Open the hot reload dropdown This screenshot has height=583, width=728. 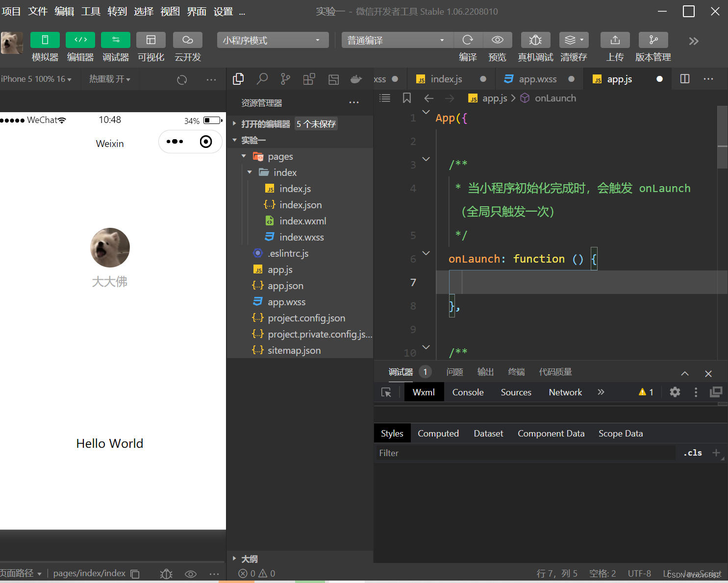tap(109, 79)
